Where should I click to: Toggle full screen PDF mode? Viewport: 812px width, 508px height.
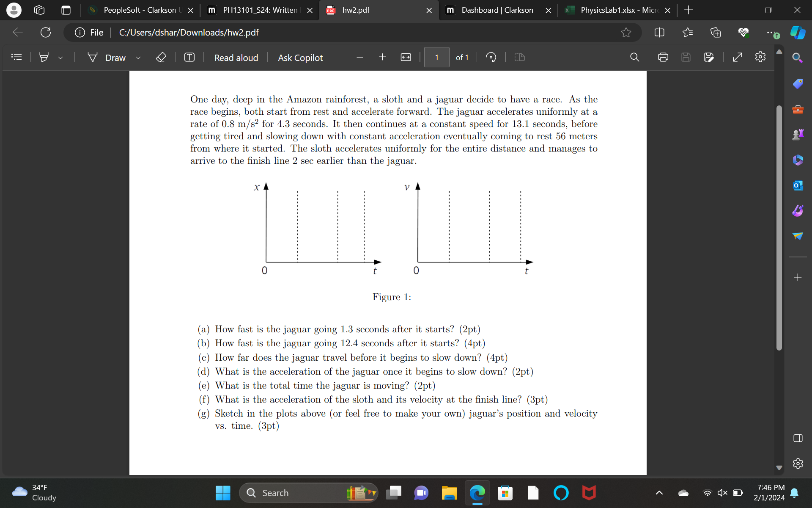pos(737,57)
